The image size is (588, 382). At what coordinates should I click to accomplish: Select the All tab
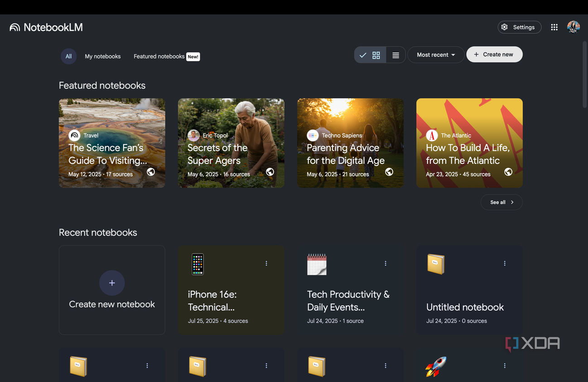68,57
